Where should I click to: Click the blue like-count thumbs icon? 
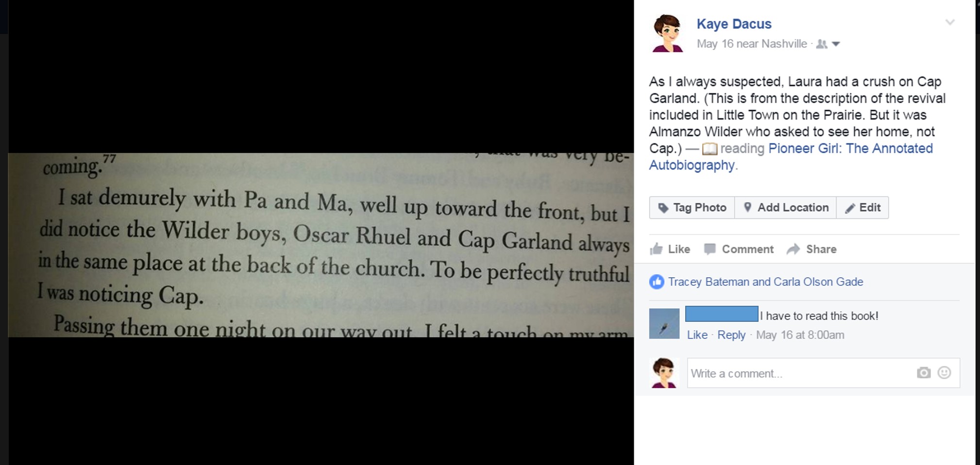click(657, 282)
